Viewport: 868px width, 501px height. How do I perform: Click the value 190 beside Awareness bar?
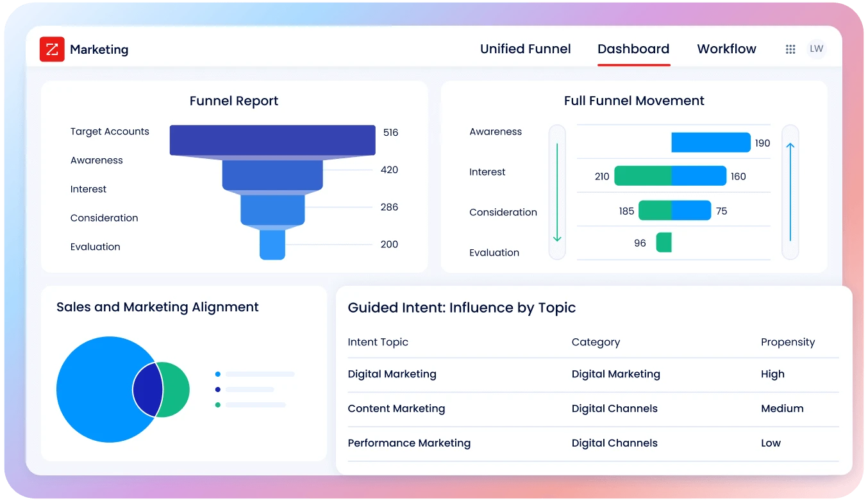click(x=762, y=144)
